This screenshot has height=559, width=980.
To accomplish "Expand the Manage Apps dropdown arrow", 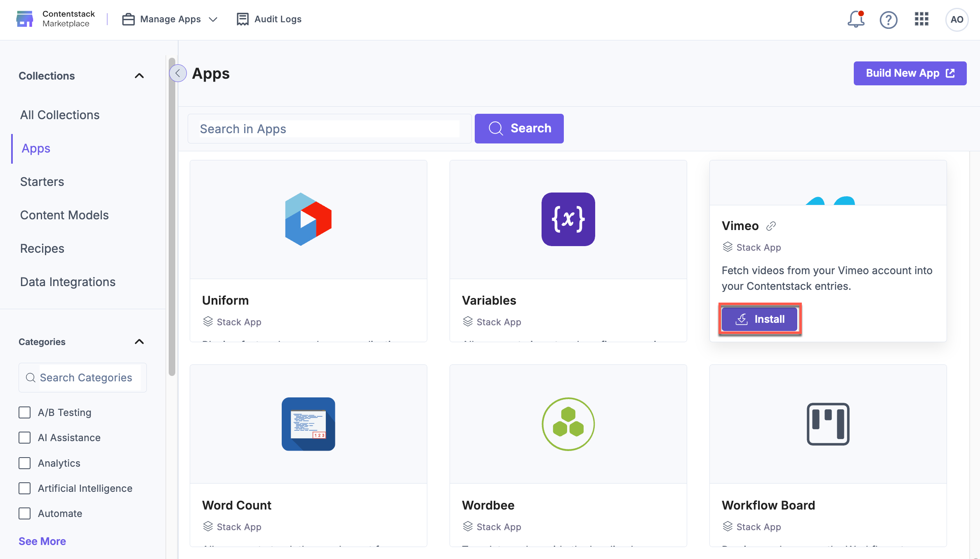I will pos(213,19).
